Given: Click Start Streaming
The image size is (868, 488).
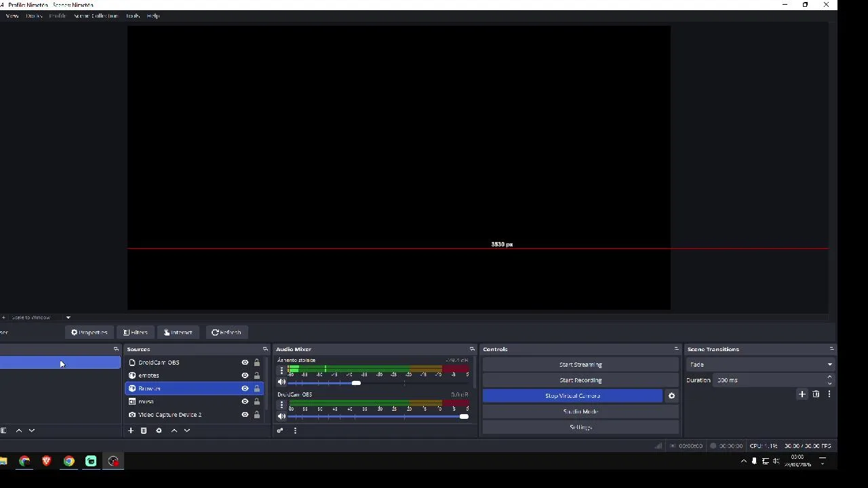Looking at the screenshot, I should click(580, 365).
